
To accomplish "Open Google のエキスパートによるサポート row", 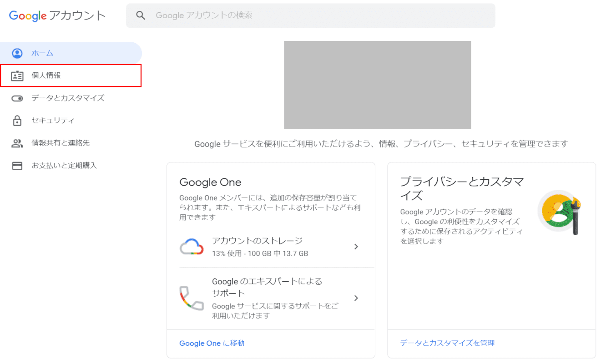I will 271,298.
